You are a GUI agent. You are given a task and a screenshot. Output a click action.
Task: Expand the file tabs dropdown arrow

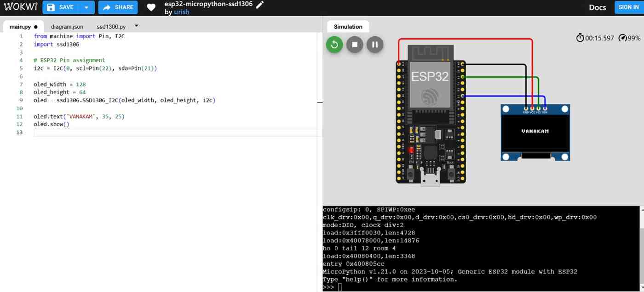pyautogui.click(x=136, y=26)
